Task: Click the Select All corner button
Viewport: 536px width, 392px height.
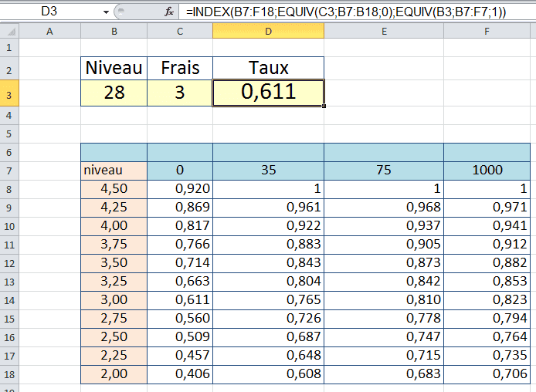Action: tap(8, 31)
